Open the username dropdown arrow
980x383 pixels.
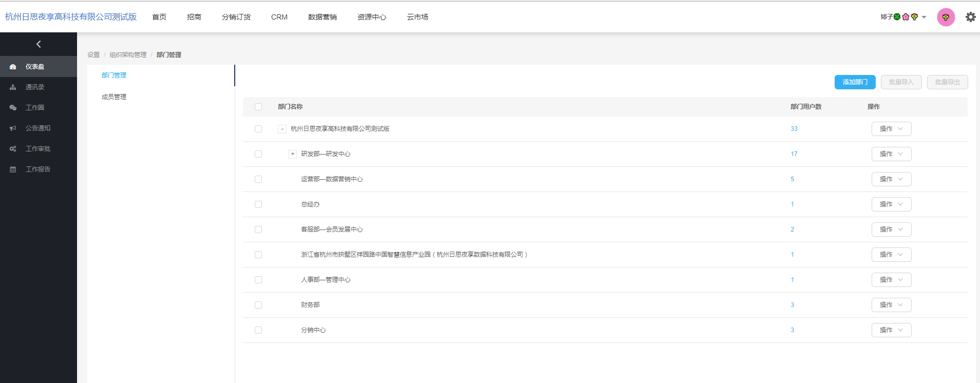pos(924,17)
